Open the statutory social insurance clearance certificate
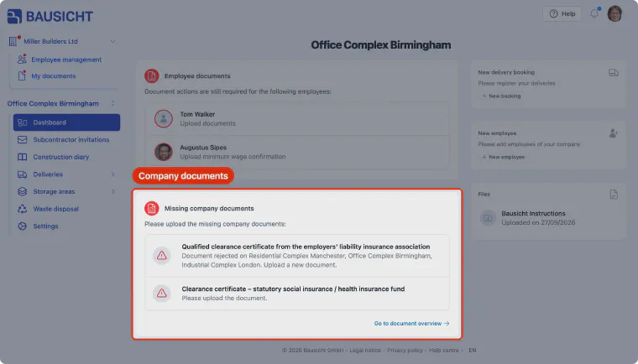This screenshot has height=364, width=638. pos(297,294)
